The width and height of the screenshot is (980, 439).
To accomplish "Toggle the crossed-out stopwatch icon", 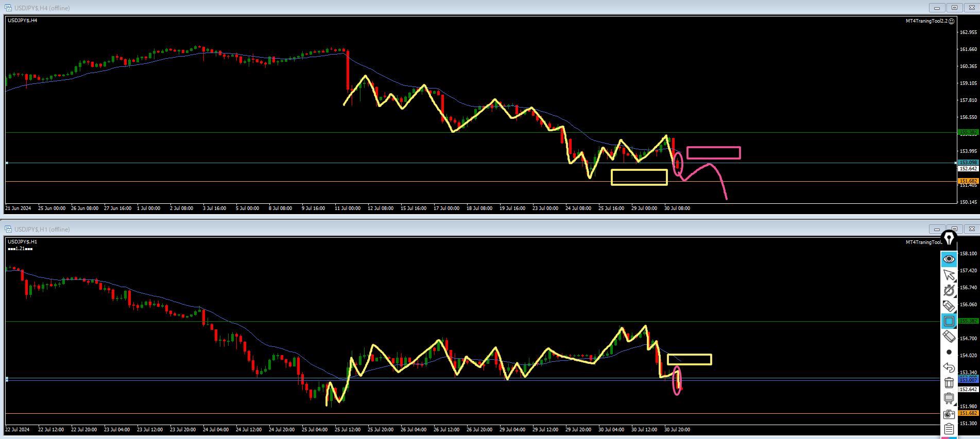I will pyautogui.click(x=949, y=290).
